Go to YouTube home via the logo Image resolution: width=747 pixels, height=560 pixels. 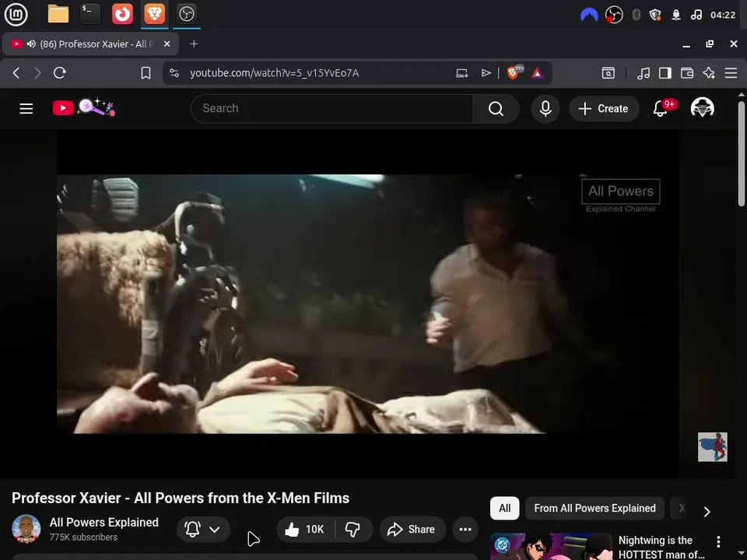point(83,107)
